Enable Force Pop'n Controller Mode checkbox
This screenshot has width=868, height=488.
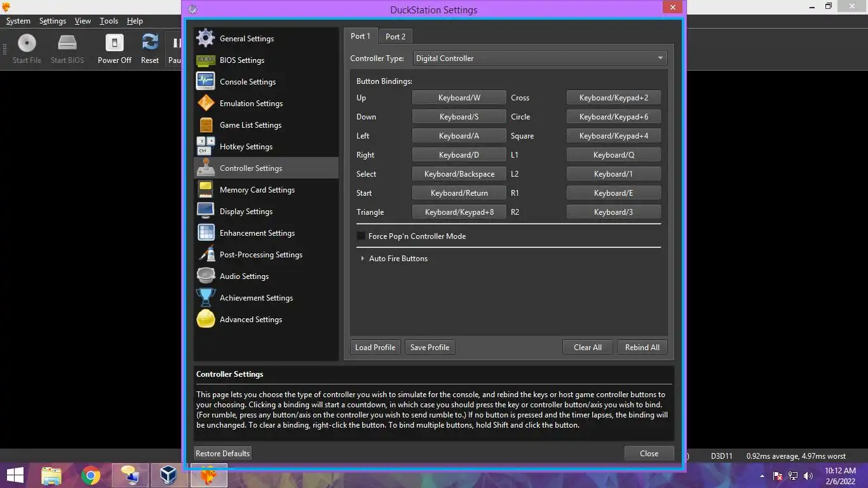point(361,236)
